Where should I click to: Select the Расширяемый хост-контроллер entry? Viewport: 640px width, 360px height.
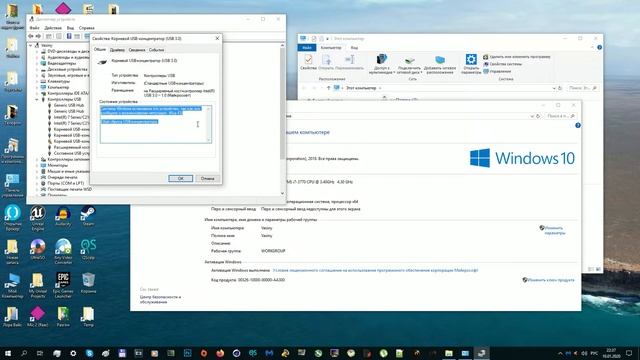click(71, 147)
